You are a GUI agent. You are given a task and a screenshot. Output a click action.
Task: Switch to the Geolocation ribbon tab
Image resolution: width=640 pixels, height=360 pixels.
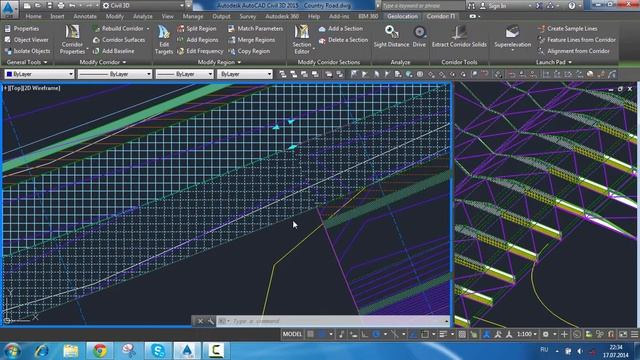(402, 16)
